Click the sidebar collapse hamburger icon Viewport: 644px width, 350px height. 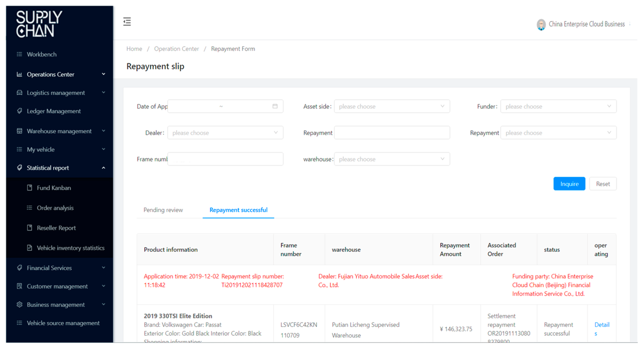click(x=127, y=21)
